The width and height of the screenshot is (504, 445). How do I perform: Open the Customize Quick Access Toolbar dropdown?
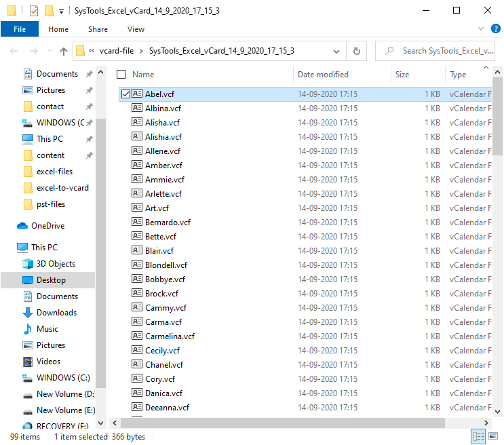61,12
